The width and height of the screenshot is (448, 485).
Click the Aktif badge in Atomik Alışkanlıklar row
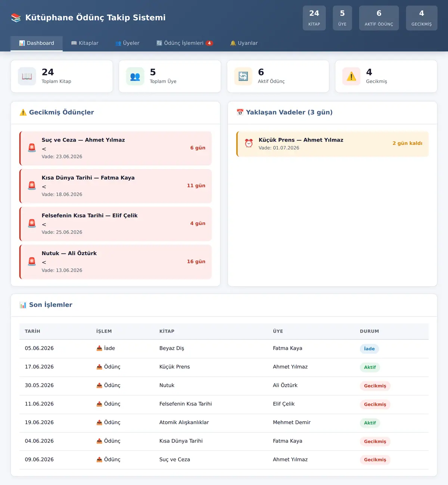pos(370,423)
